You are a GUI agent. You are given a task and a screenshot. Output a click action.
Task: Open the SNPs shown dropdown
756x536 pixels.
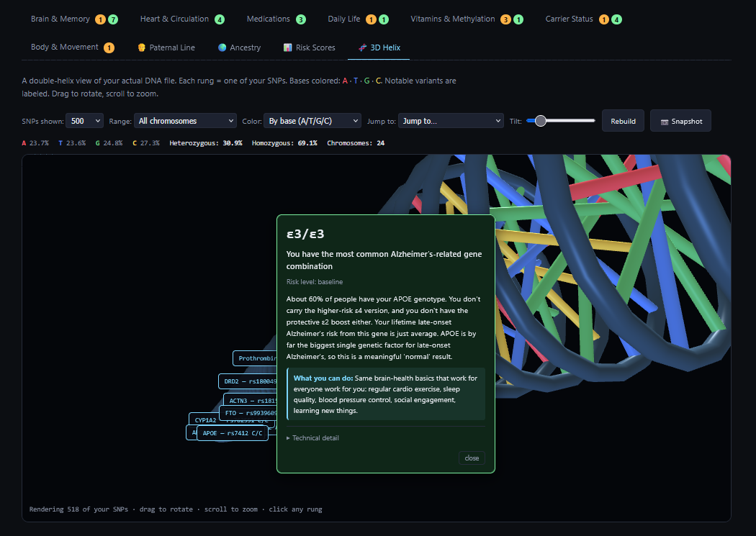click(84, 121)
